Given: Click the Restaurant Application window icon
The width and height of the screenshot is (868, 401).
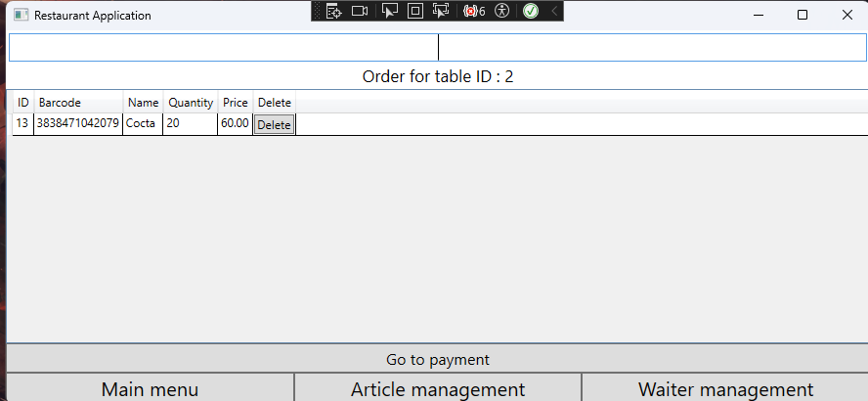Looking at the screenshot, I should (21, 15).
